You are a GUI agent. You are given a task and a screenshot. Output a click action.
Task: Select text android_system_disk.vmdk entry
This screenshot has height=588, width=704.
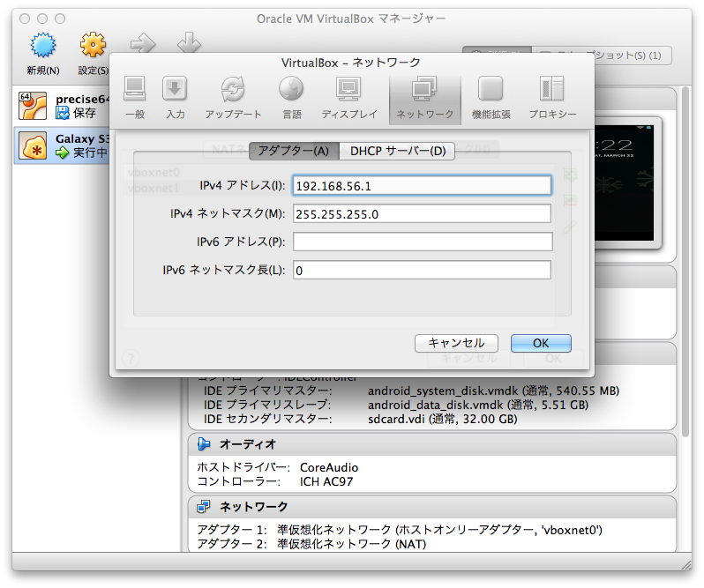click(x=493, y=391)
